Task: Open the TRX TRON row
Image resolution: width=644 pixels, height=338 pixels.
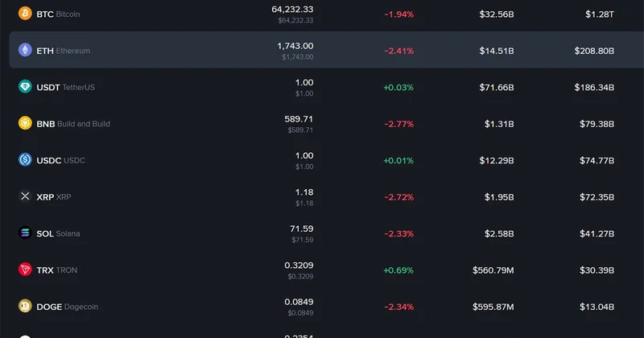Action: coord(327,270)
